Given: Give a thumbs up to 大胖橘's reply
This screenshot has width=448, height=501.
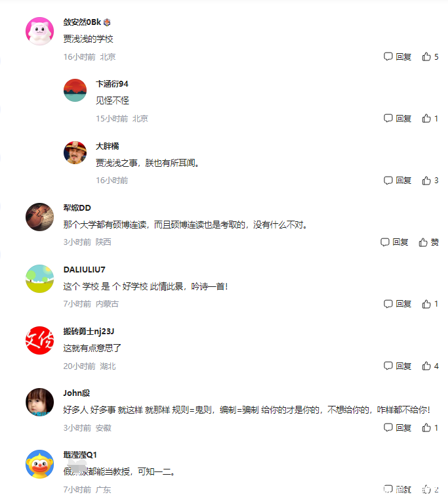Looking at the screenshot, I should coord(430,181).
